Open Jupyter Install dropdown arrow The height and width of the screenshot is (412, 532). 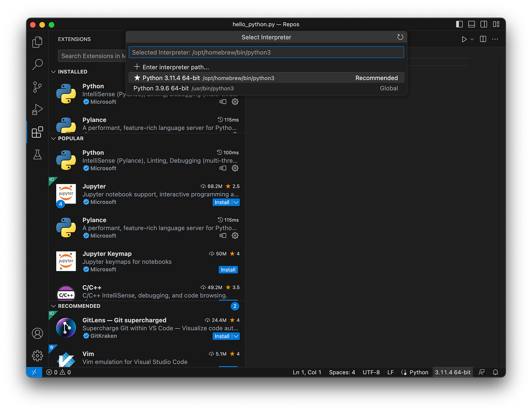[x=236, y=202]
